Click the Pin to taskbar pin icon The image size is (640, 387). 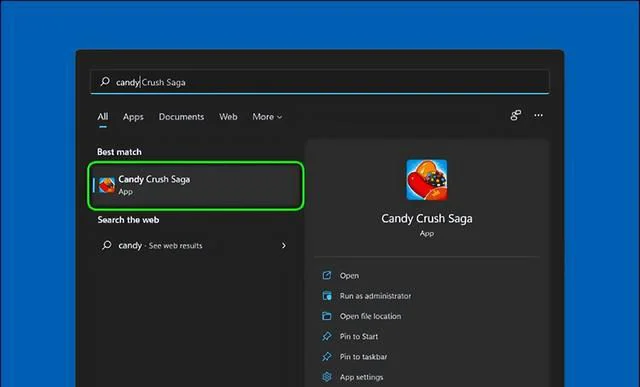tap(327, 356)
